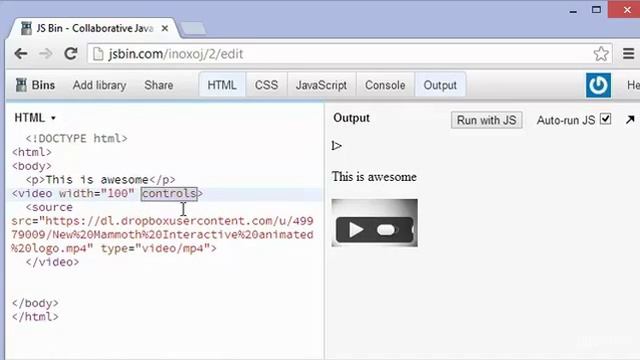Viewport: 640px width, 360px height.
Task: Toggle the HTML panel tab
Action: pos(222,85)
